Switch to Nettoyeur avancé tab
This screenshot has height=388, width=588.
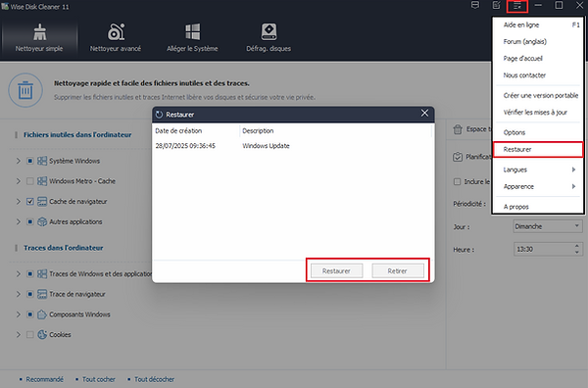(116, 38)
